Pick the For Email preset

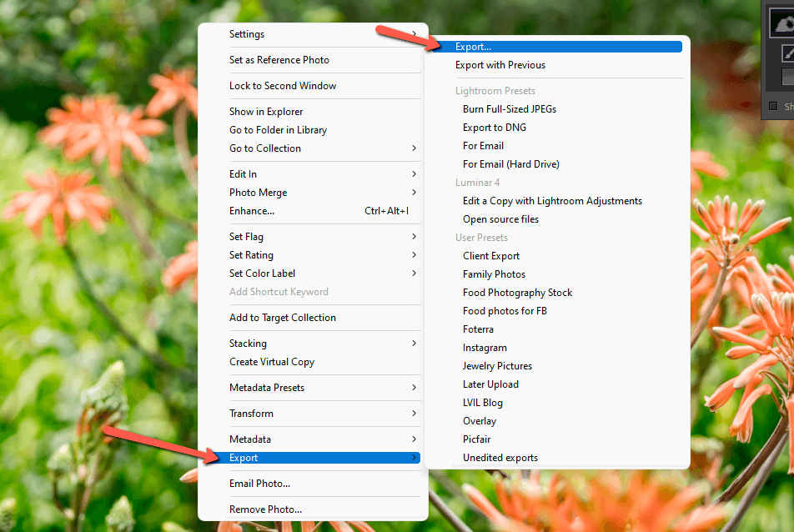point(557,146)
